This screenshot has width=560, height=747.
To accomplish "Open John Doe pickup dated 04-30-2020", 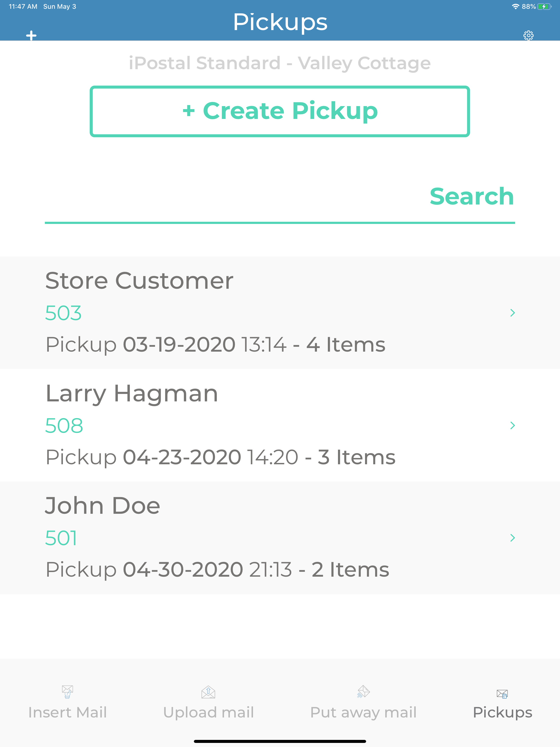I will (217, 569).
